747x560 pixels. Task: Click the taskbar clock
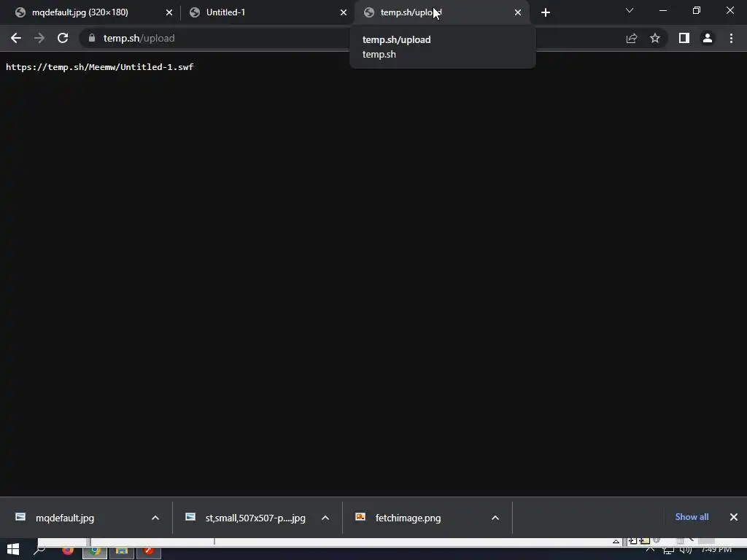click(716, 550)
